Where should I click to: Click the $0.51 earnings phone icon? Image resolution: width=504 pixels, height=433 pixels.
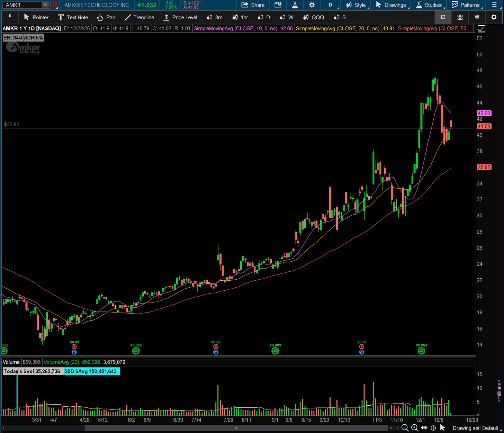[x=362, y=346]
